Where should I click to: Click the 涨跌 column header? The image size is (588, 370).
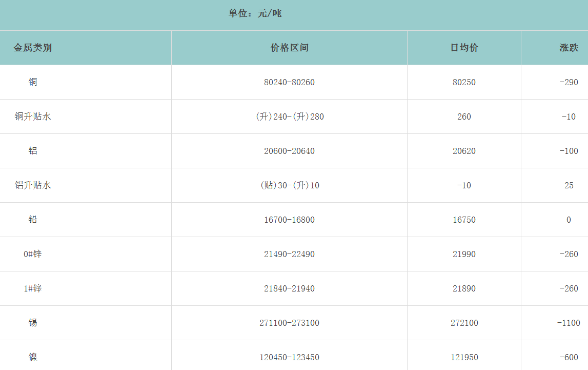(x=569, y=48)
